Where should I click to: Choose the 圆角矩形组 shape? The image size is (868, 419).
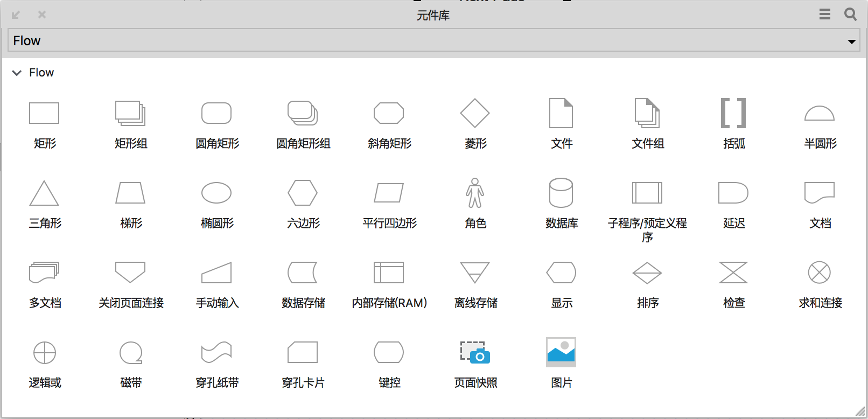point(303,113)
